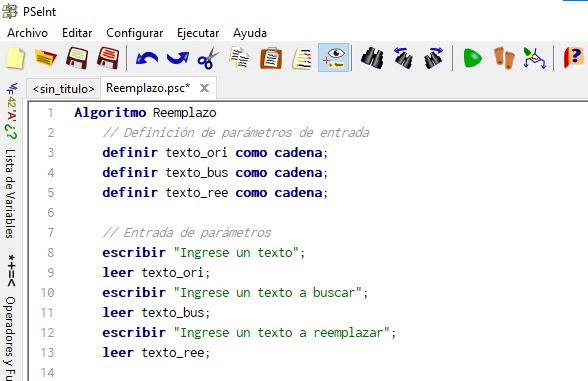Select the Reemplazo.psc* tab
The height and width of the screenshot is (381, 588).
(148, 88)
